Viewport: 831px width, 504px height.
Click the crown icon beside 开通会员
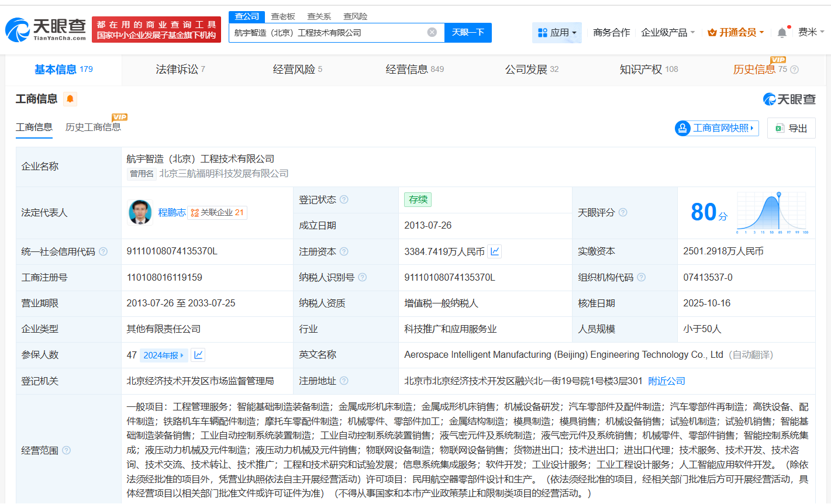[711, 33]
